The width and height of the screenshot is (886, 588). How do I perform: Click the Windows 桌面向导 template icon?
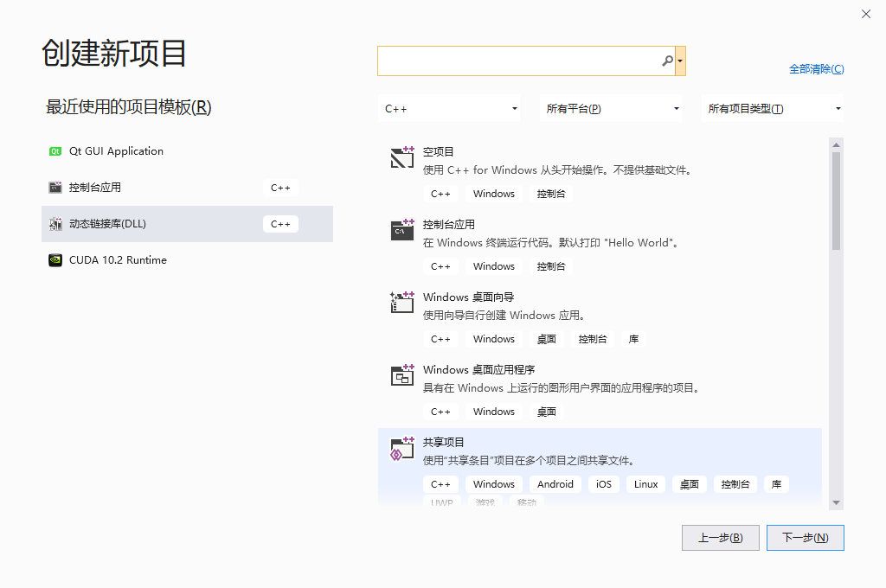click(x=401, y=303)
